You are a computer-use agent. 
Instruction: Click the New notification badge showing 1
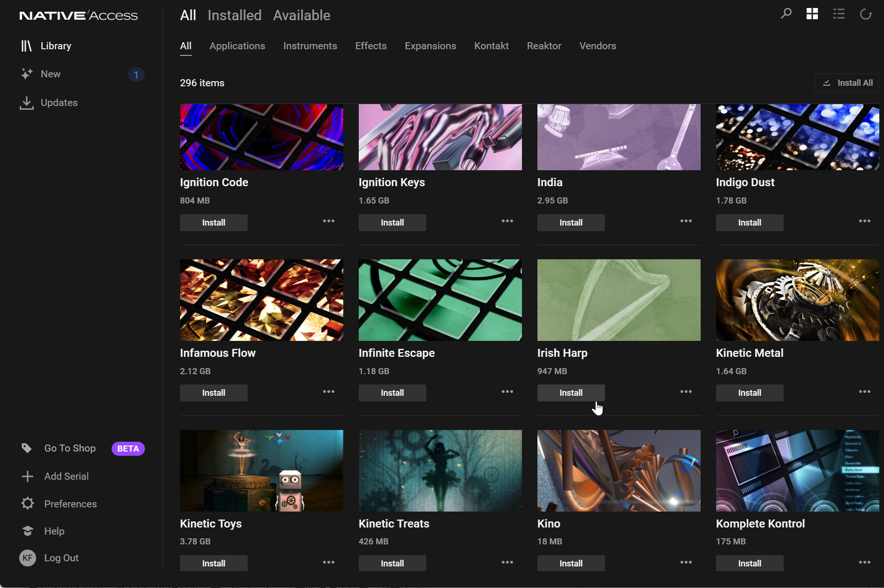136,75
